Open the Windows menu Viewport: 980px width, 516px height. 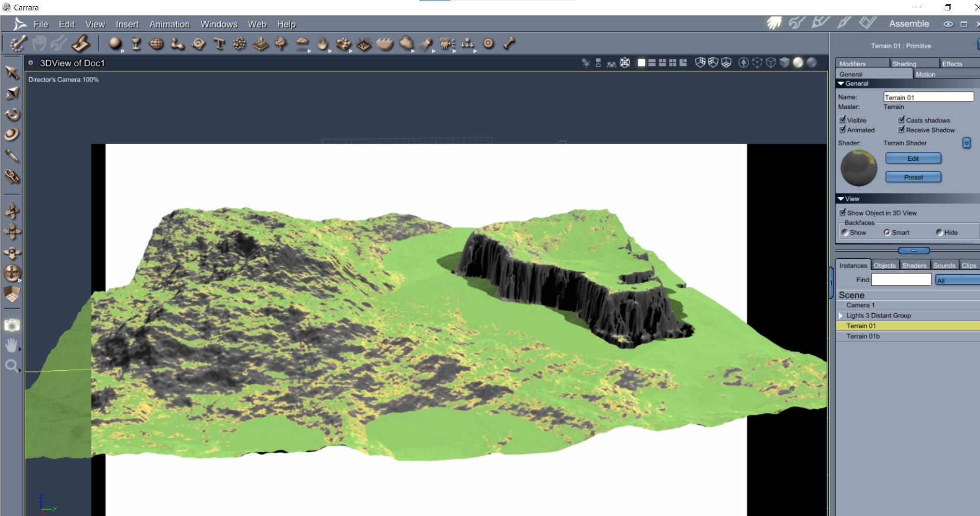coord(219,24)
